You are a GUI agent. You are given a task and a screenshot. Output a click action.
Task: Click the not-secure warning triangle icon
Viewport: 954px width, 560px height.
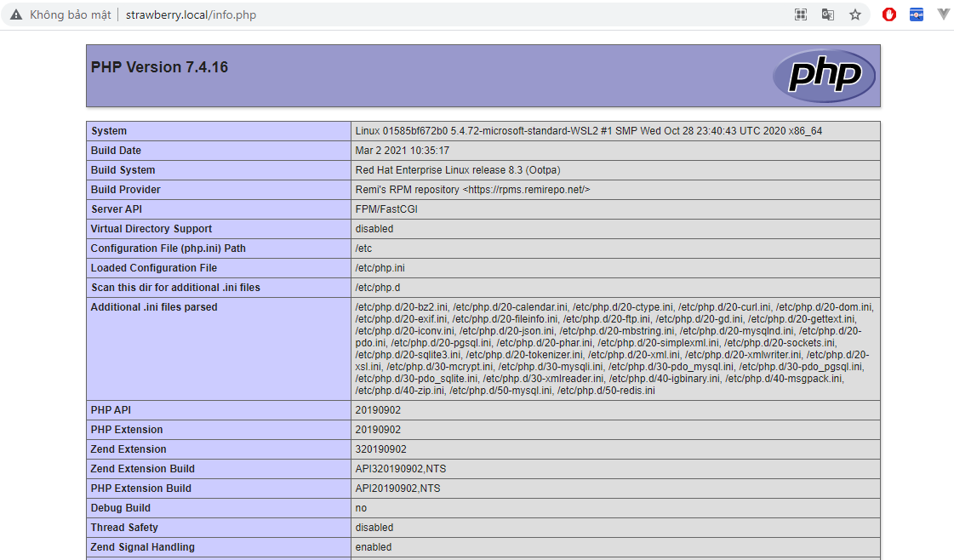point(16,14)
